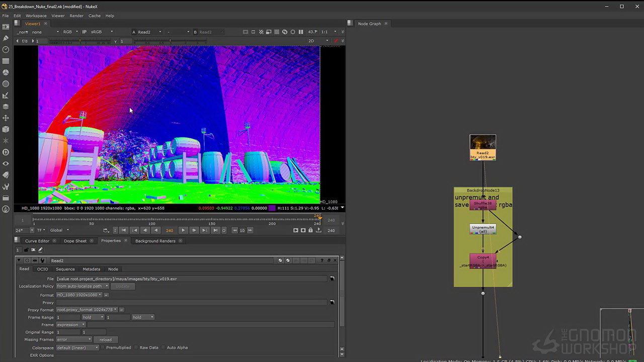Screen dimensions: 644x362
Task: Open the Format HD_1080 dropdown
Action: click(79, 295)
